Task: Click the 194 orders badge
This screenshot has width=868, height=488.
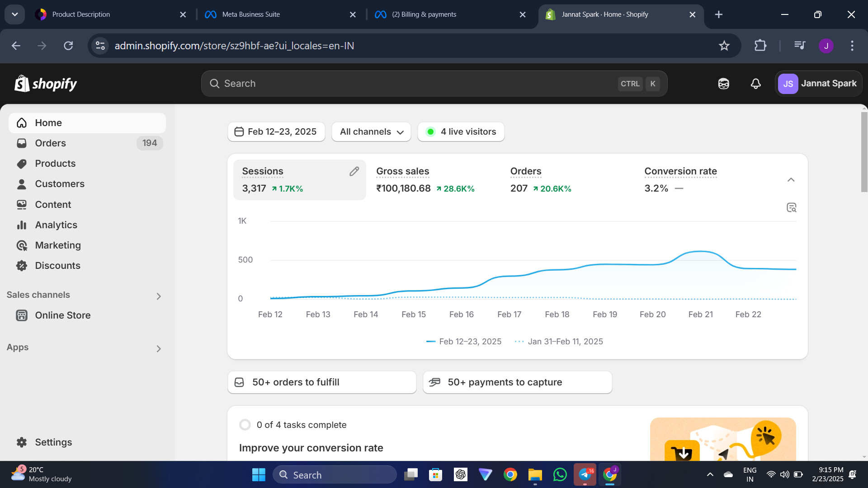Action: coord(150,143)
